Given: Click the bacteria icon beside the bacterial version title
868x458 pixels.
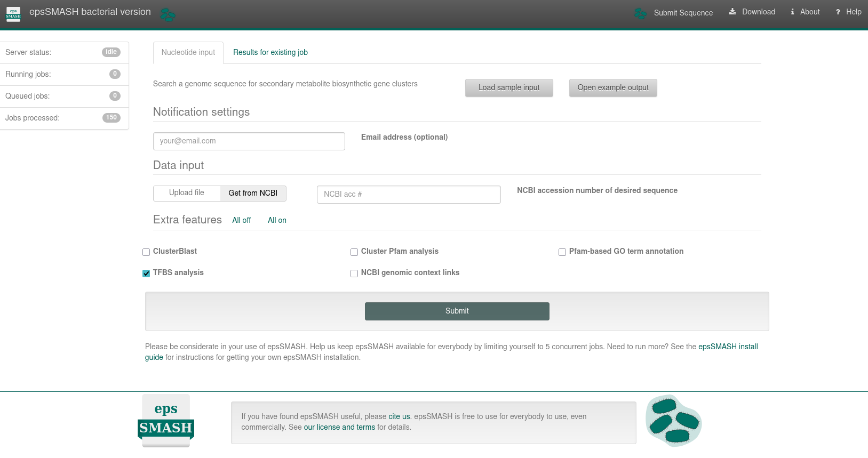Looking at the screenshot, I should coord(168,14).
